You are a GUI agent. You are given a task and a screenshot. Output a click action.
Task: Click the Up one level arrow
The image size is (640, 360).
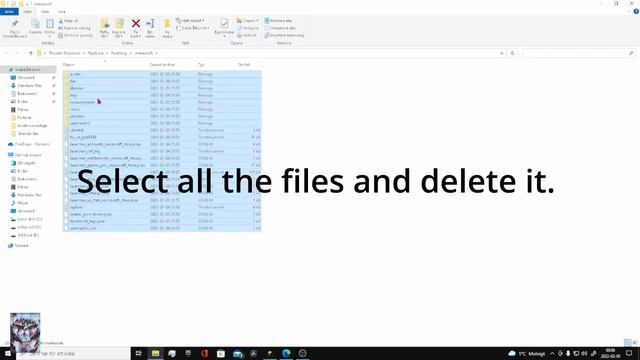pos(31,53)
